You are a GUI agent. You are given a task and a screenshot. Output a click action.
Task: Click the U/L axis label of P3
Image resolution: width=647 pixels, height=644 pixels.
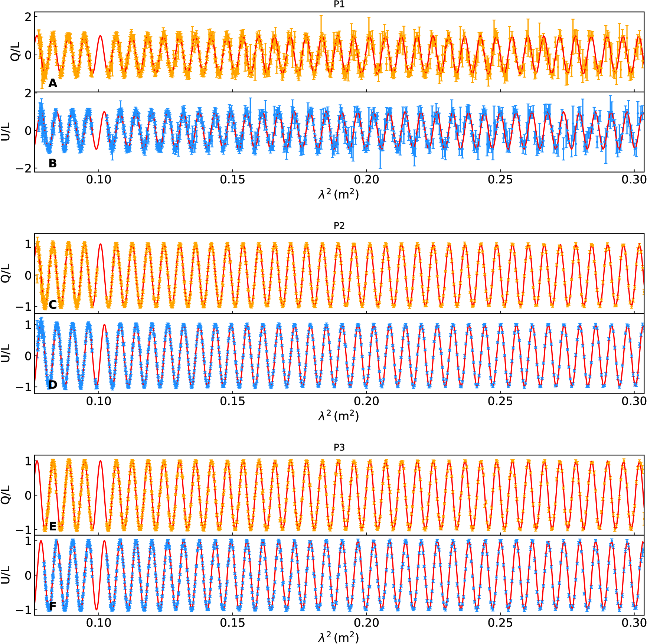[6, 575]
